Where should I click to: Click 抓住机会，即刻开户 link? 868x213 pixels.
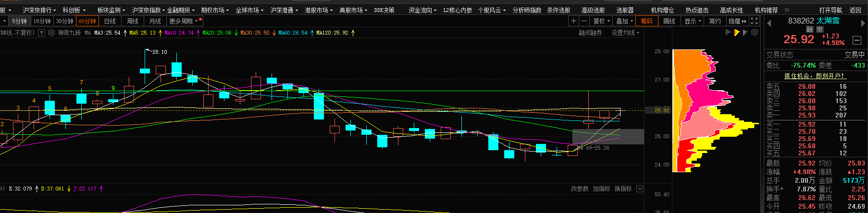pos(815,76)
